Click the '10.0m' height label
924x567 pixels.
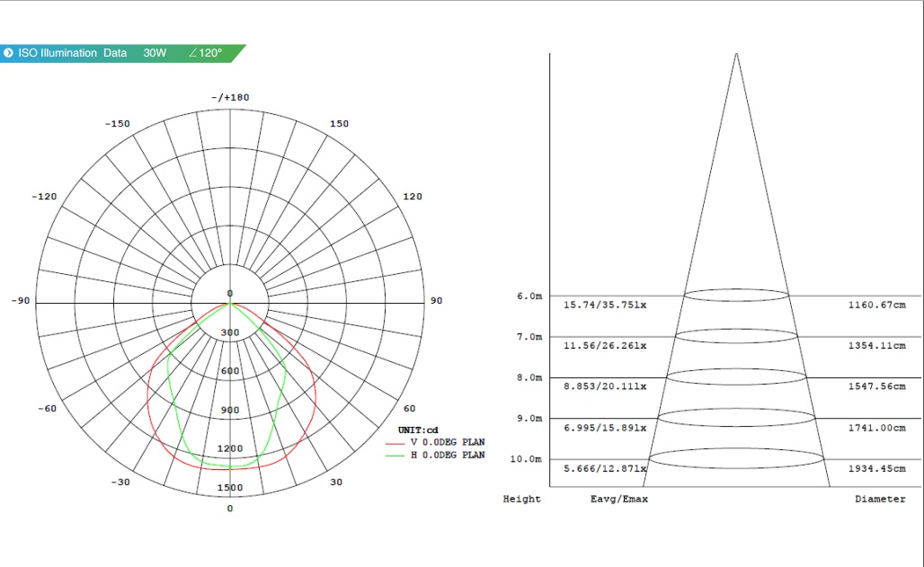(526, 459)
